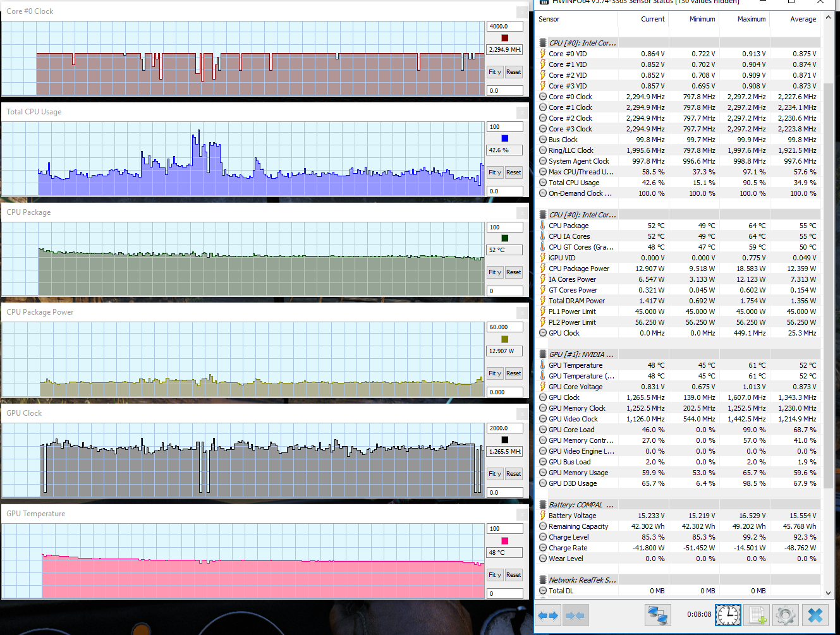Image resolution: width=840 pixels, height=635 pixels.
Task: Click the battery icon of Battery COMPAL header
Action: click(x=542, y=505)
